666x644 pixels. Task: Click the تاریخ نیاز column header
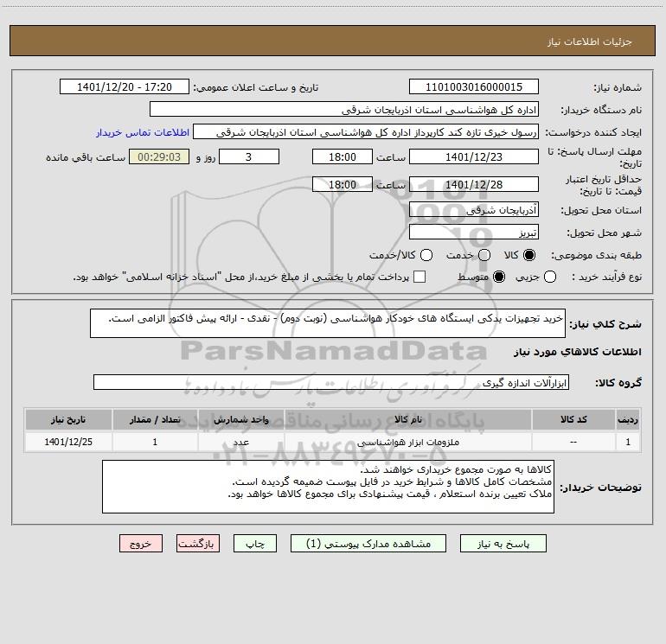68,419
